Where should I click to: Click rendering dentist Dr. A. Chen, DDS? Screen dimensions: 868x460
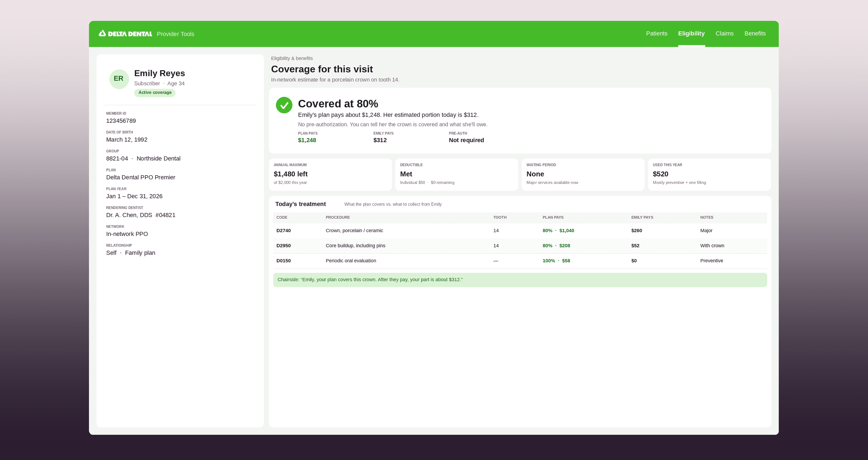(141, 215)
